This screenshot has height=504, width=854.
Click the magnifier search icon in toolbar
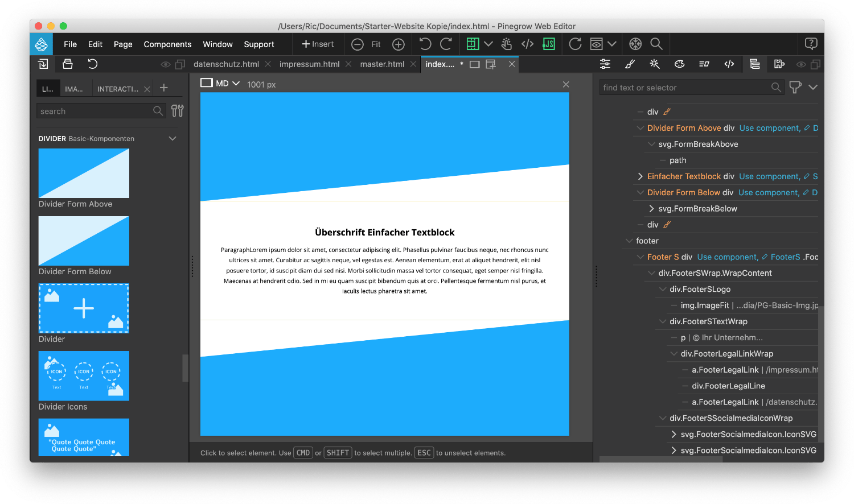click(x=656, y=44)
